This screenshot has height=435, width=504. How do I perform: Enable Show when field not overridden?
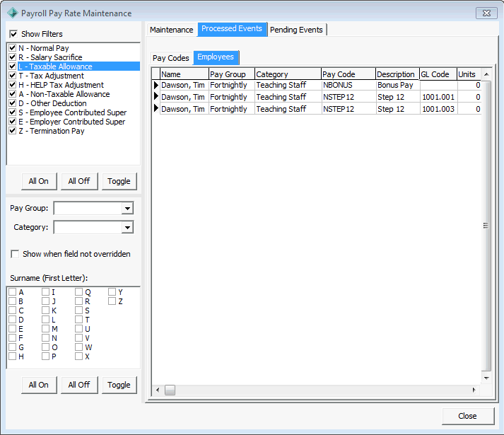[x=15, y=254]
